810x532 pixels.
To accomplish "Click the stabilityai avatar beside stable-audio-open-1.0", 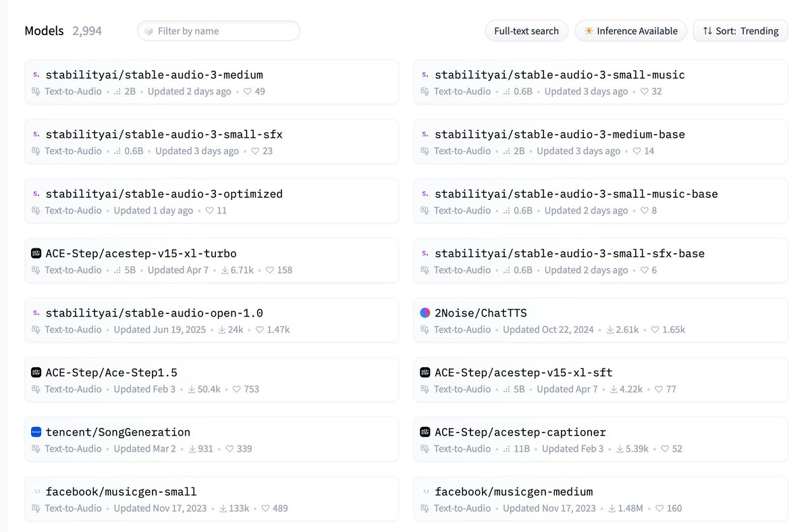I will [36, 313].
